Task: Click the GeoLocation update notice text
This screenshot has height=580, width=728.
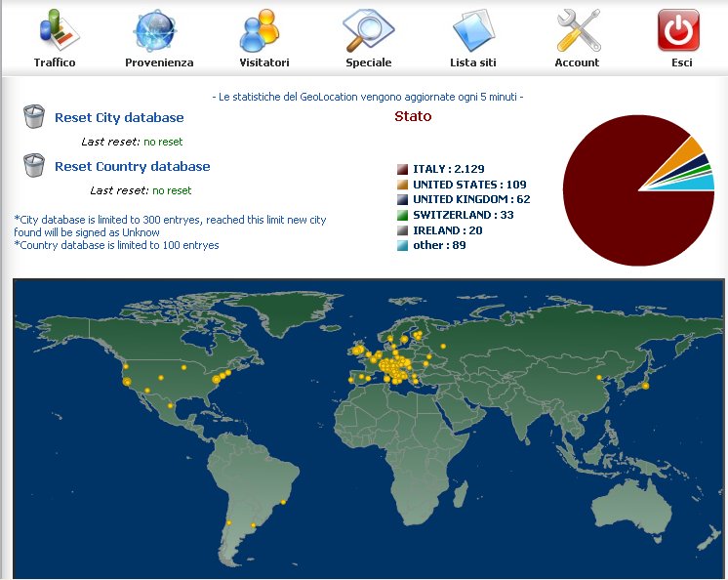Action: 368,97
